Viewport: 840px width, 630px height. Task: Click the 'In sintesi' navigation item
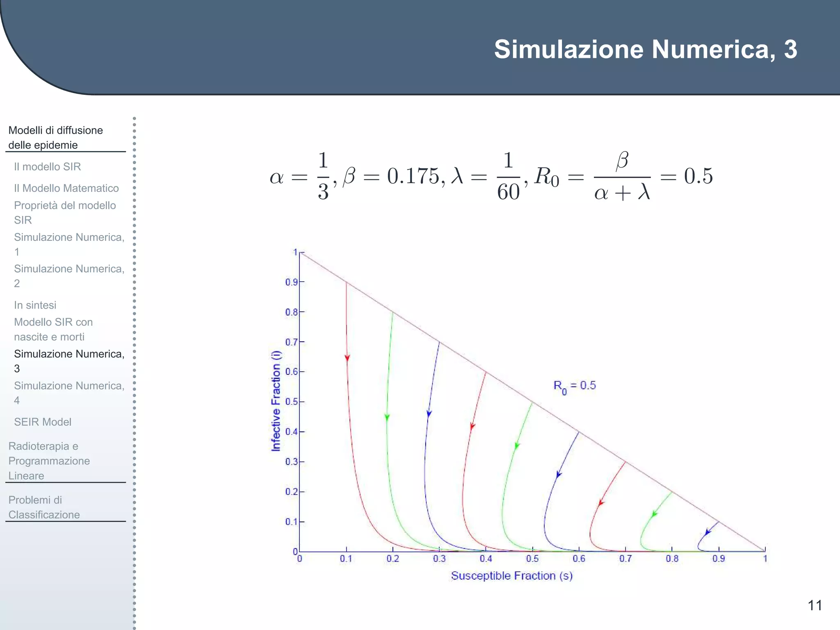pos(35,305)
